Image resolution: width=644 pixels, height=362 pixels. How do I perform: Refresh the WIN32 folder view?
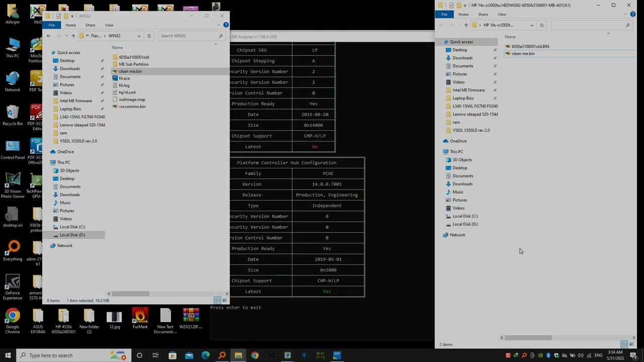coord(149,36)
